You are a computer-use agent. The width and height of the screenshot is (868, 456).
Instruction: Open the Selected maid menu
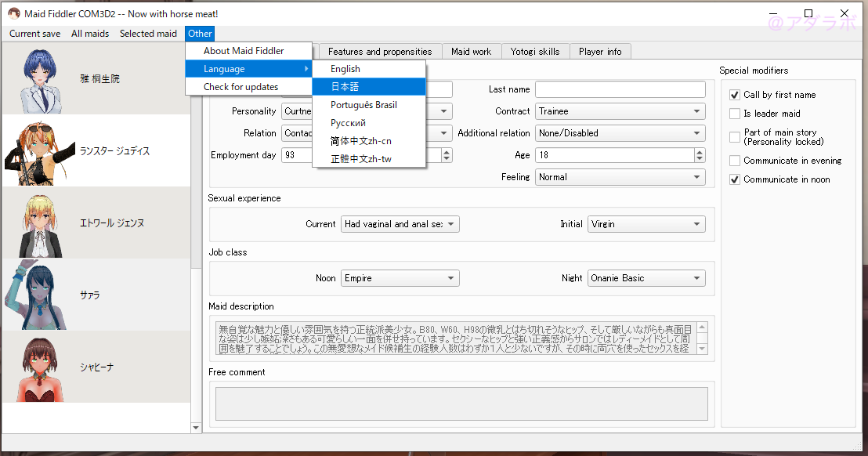[148, 34]
